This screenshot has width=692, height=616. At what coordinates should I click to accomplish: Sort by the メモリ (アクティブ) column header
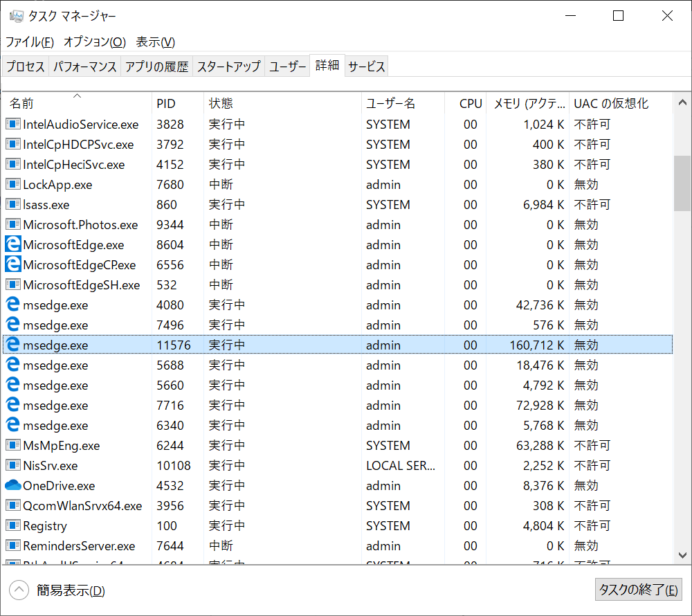point(528,103)
